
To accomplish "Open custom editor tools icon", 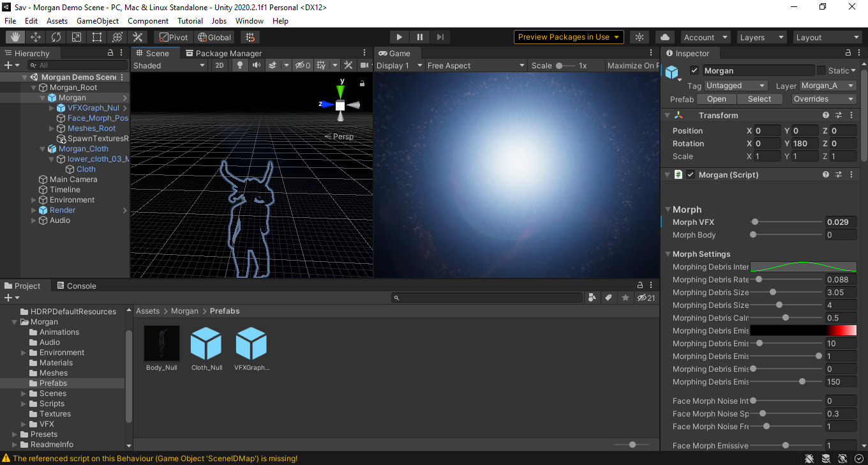I will [x=138, y=37].
